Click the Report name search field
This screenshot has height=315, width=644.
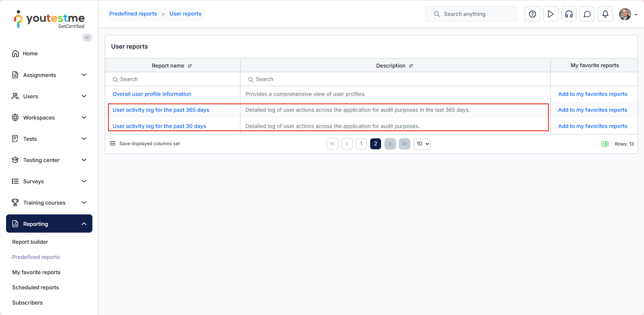click(175, 79)
